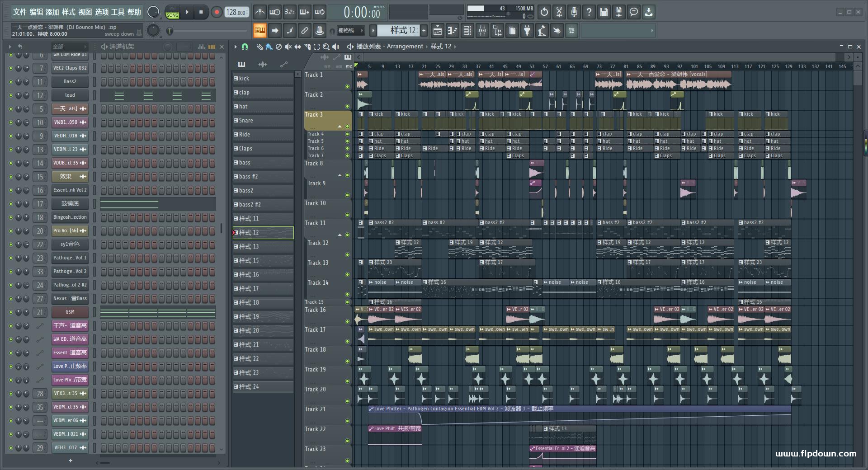868x470 pixels.
Task: Open the plugin picker plug icon
Action: tap(527, 31)
